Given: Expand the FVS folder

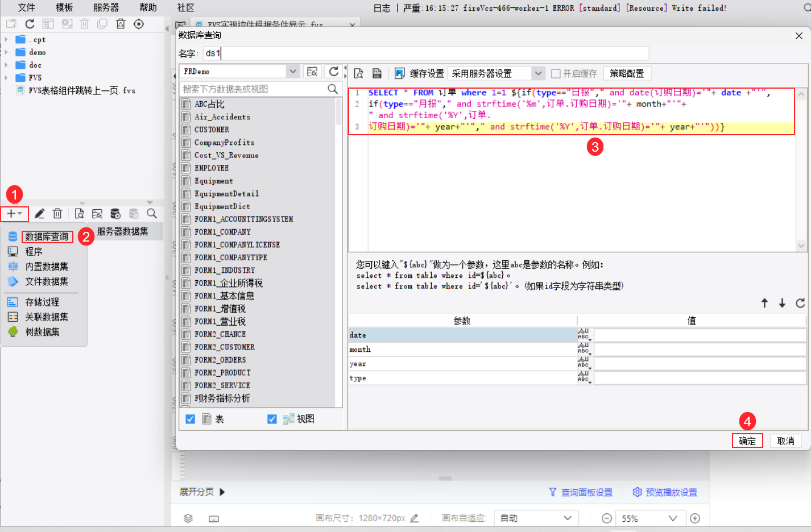Looking at the screenshot, I should pyautogui.click(x=6, y=77).
